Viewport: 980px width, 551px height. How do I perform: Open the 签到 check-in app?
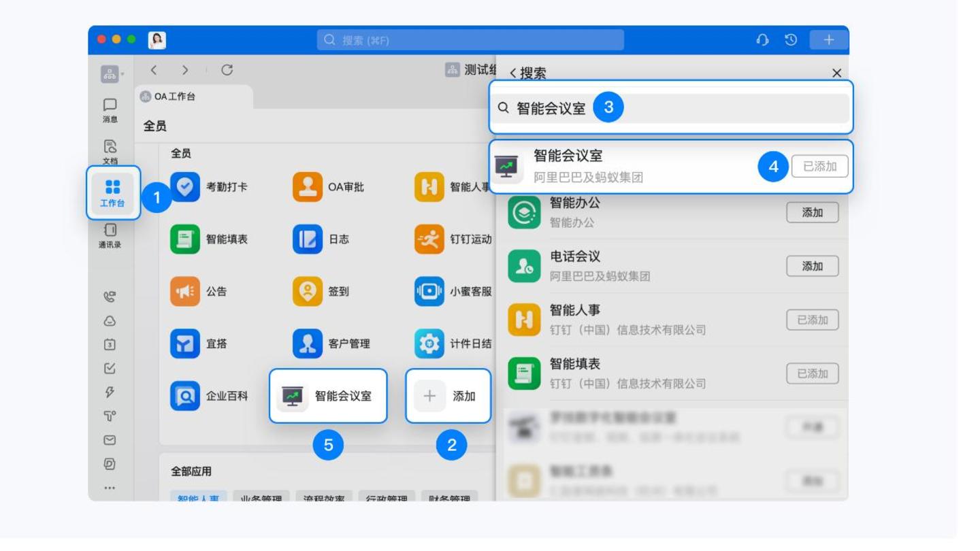[x=321, y=292]
